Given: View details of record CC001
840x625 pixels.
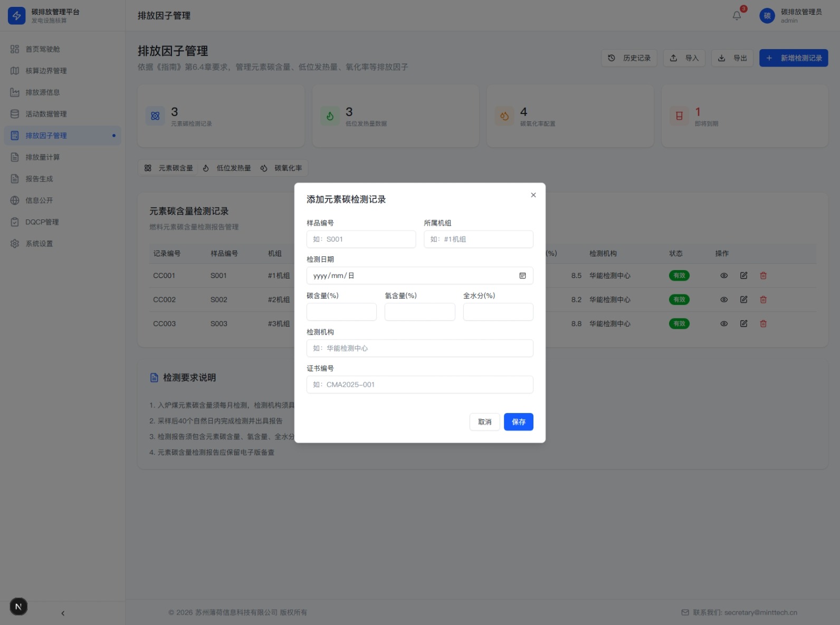Looking at the screenshot, I should pos(724,276).
